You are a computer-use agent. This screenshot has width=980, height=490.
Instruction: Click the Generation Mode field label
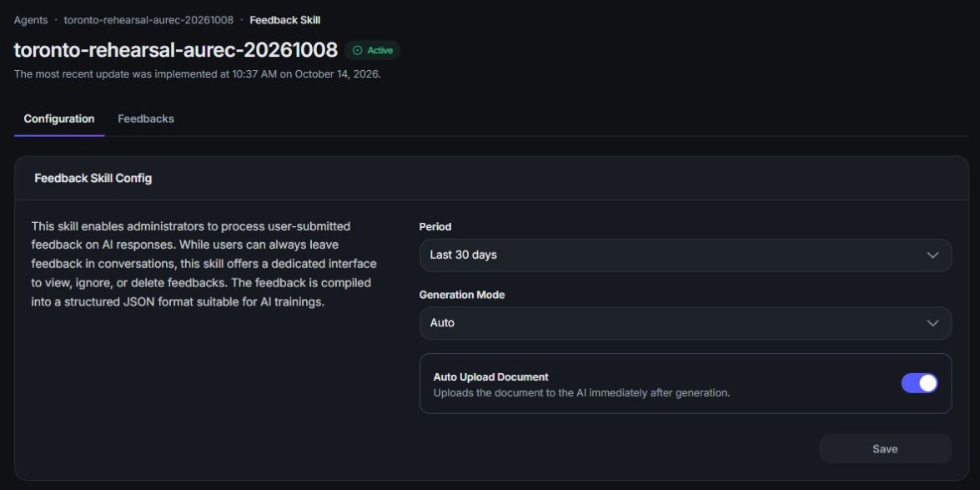(x=462, y=295)
